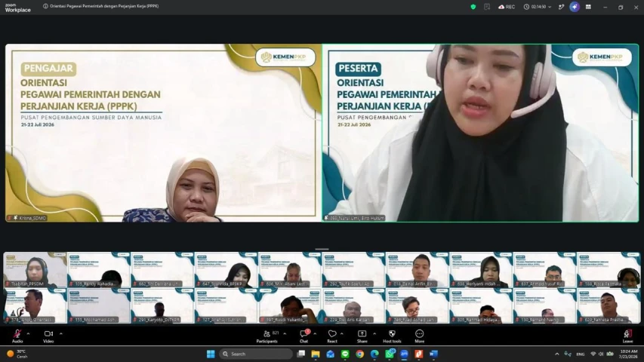Select 018_Zainal Arifin participant thumbnail
Screen dimensions: 644x362
pos(418,270)
